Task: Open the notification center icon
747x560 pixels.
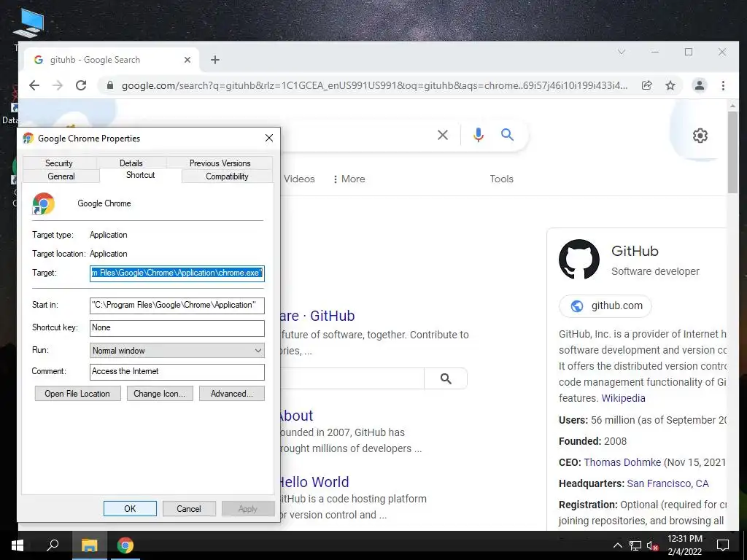Action: point(723,545)
